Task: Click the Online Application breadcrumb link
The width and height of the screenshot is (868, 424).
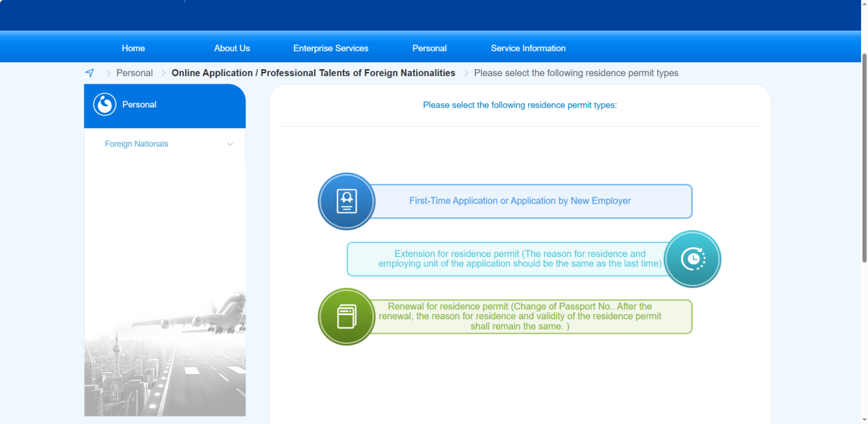Action: pos(313,73)
